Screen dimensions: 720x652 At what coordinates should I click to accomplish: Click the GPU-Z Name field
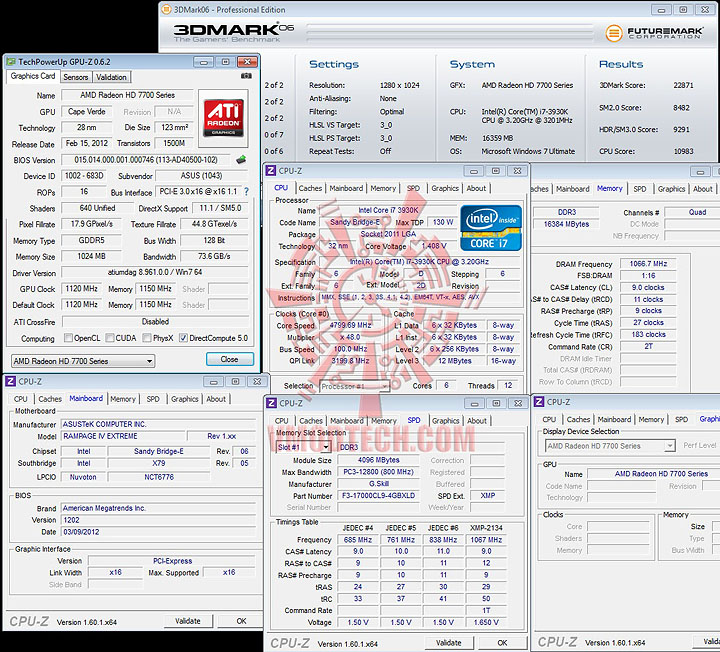pyautogui.click(x=128, y=95)
